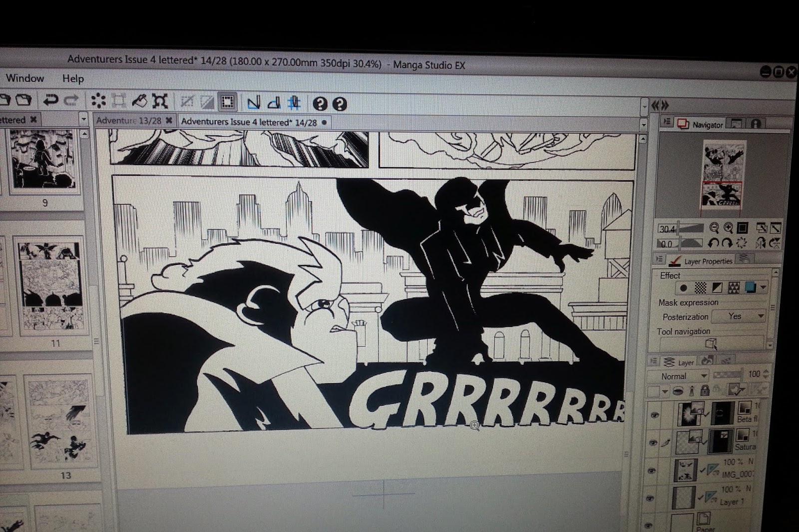
Task: Hide the Beta fl layer eye icon
Action: (655, 415)
